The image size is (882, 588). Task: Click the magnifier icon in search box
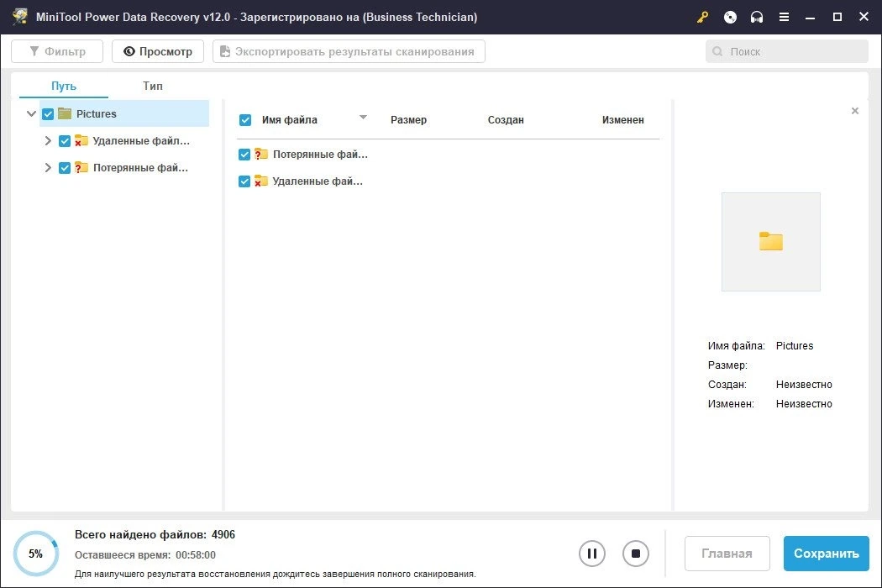point(717,52)
